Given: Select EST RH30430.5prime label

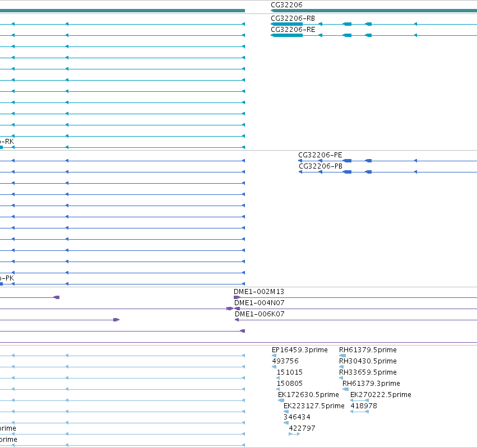Looking at the screenshot, I should click(368, 361).
